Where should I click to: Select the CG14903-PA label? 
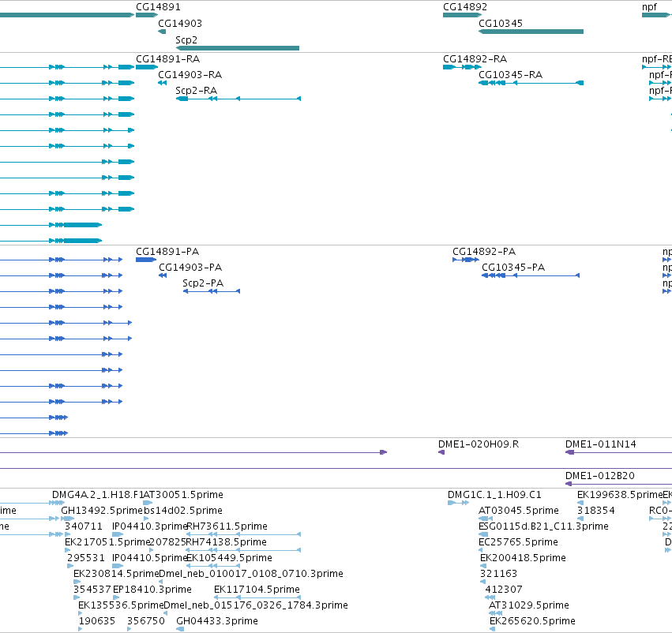tap(190, 268)
